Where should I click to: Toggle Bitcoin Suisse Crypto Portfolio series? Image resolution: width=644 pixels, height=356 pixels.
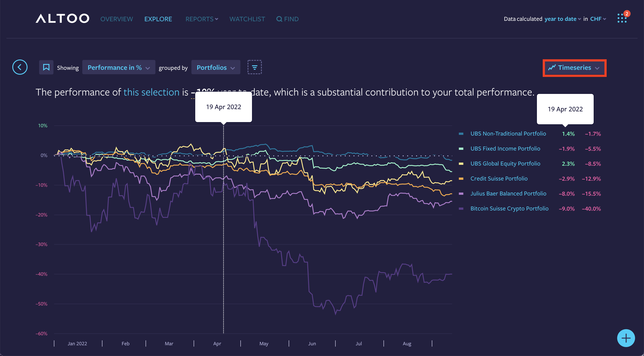[509, 208]
